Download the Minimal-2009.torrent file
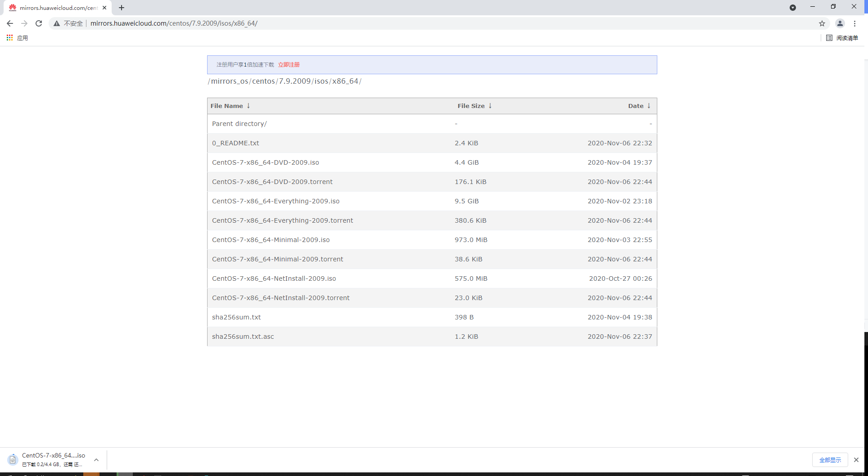This screenshot has height=476, width=868. point(278,259)
